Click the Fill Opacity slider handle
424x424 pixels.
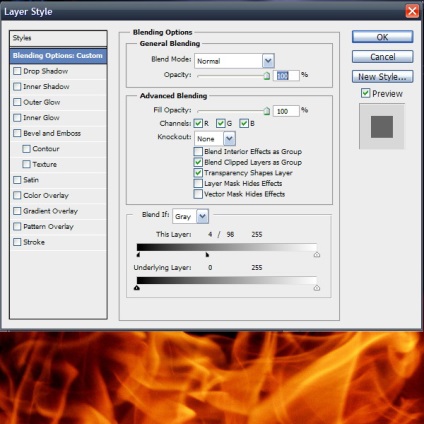(x=267, y=111)
